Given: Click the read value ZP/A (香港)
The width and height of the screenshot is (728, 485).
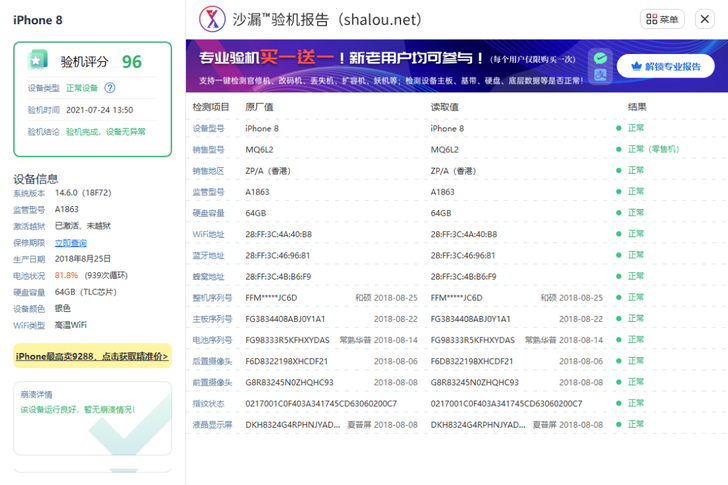Looking at the screenshot, I should (x=453, y=171).
